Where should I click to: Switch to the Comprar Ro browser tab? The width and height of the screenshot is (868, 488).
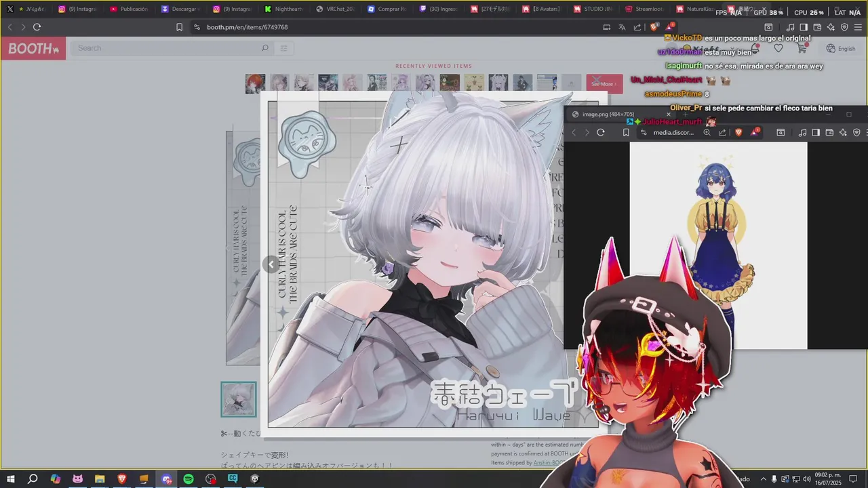point(387,9)
